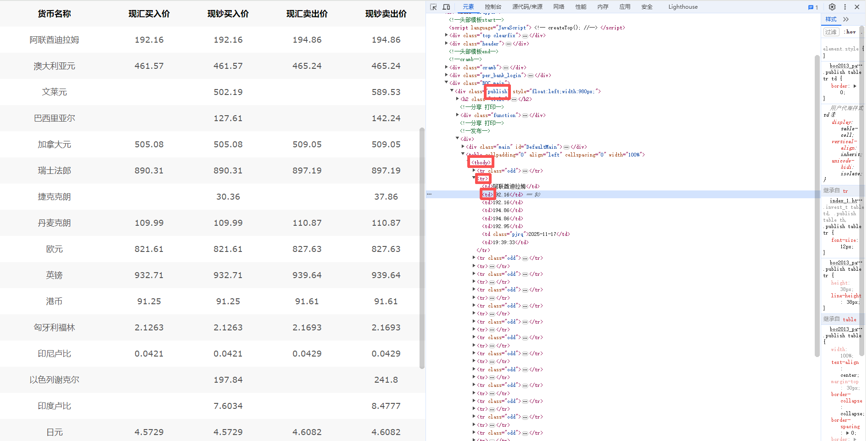Select the 匈牙利福林 currency cell

55,328
